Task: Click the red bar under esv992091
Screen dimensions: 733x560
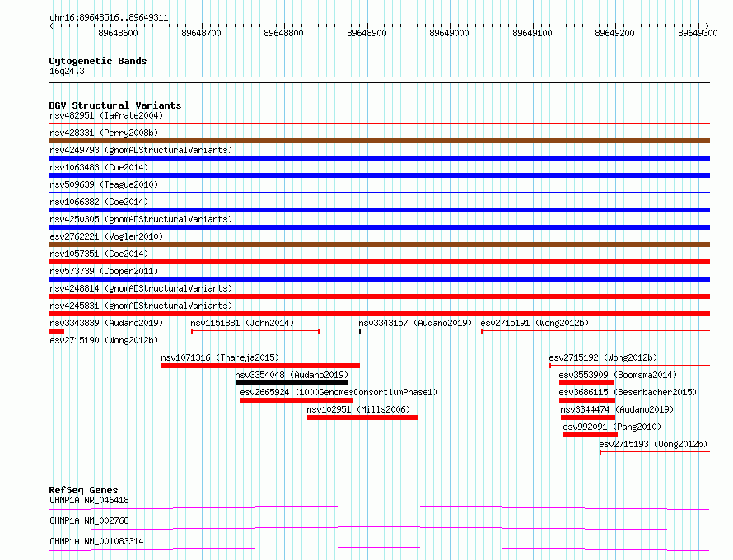Action: [x=591, y=435]
